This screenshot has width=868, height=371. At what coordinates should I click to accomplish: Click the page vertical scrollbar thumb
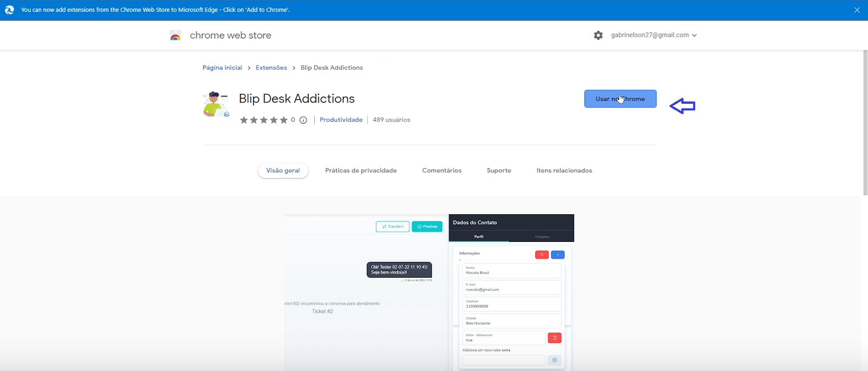coord(865,123)
